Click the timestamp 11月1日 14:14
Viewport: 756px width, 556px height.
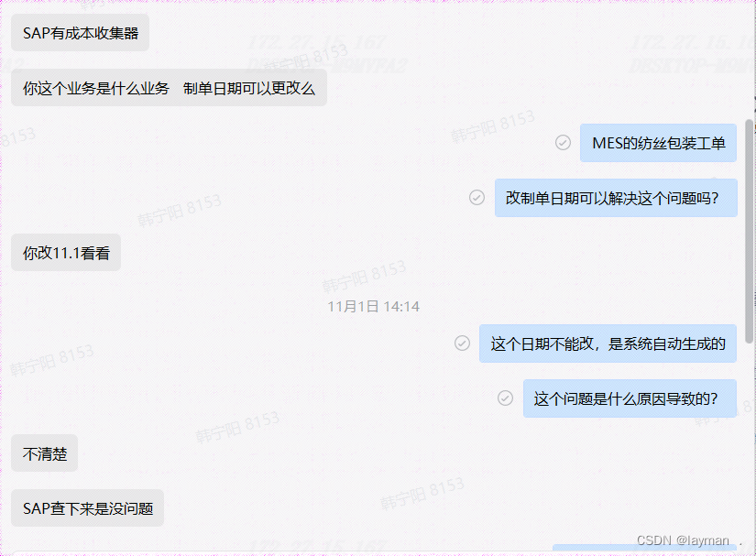[x=374, y=307]
